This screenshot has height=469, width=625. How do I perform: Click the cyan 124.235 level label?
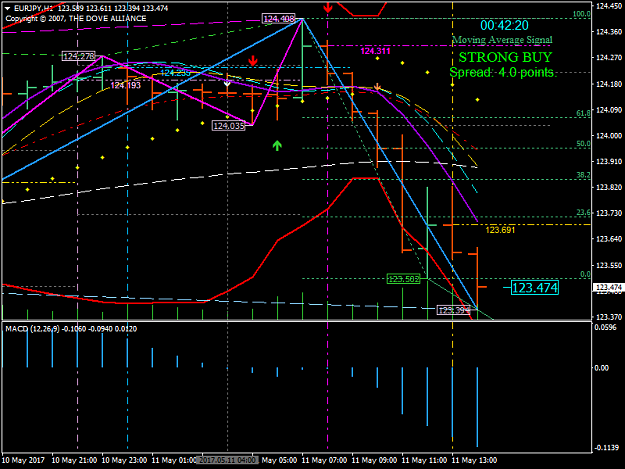[175, 73]
